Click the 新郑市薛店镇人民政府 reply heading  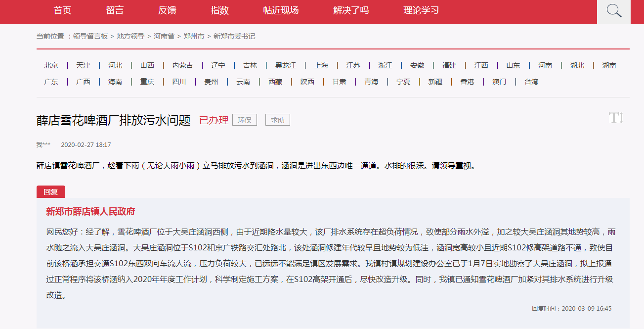click(90, 212)
